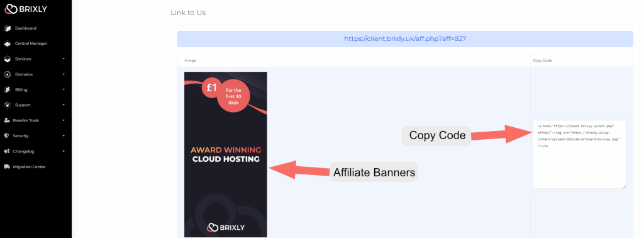Image resolution: width=644 pixels, height=238 pixels.
Task: Click the Support icon in sidebar
Action: click(7, 105)
